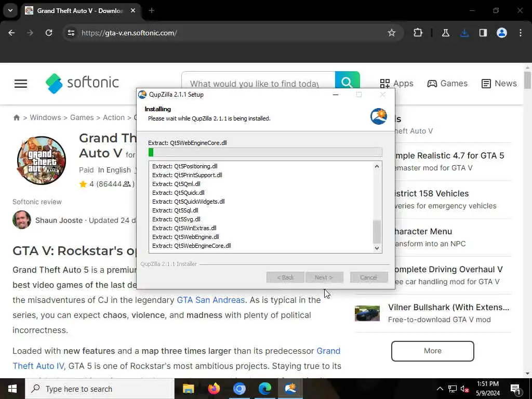The image size is (532, 399).
Task: Click the browser back arrow
Action: (x=11, y=33)
